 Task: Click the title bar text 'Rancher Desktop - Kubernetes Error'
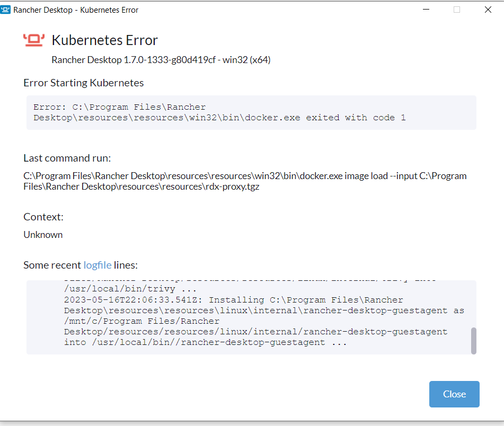(76, 9)
